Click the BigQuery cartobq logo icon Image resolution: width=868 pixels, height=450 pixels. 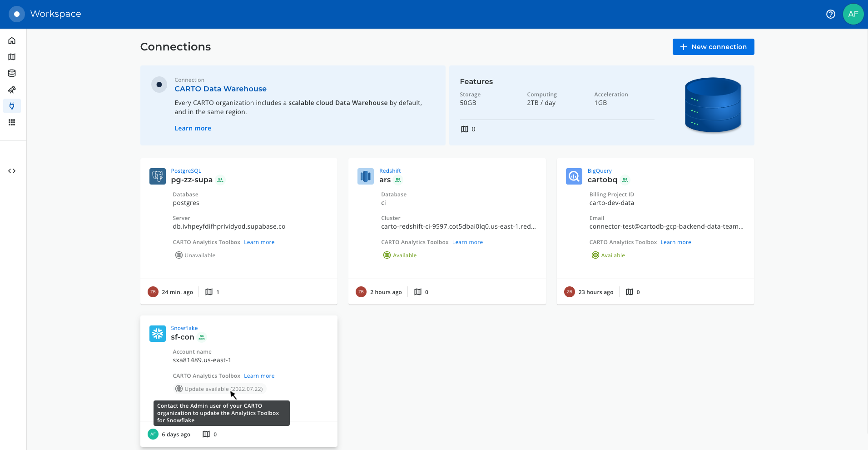pos(574,176)
